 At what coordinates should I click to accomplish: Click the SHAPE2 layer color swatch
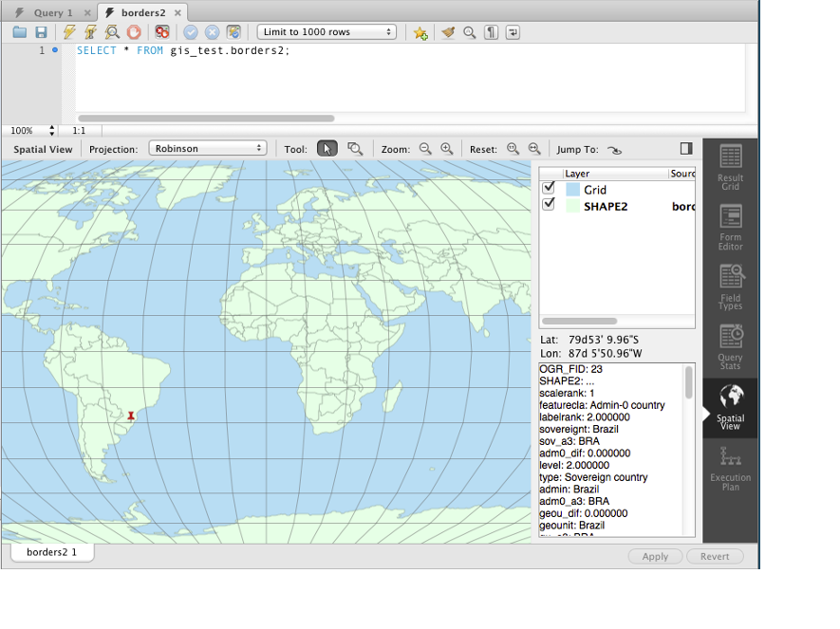(572, 206)
